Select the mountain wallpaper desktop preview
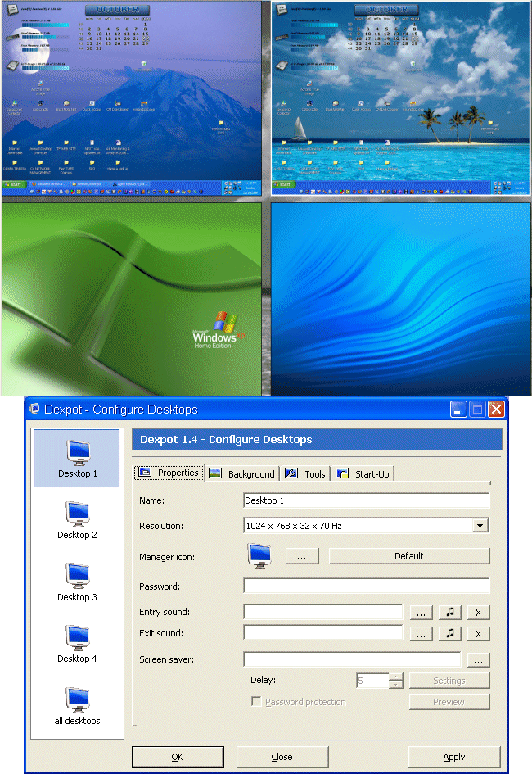 (x=132, y=97)
